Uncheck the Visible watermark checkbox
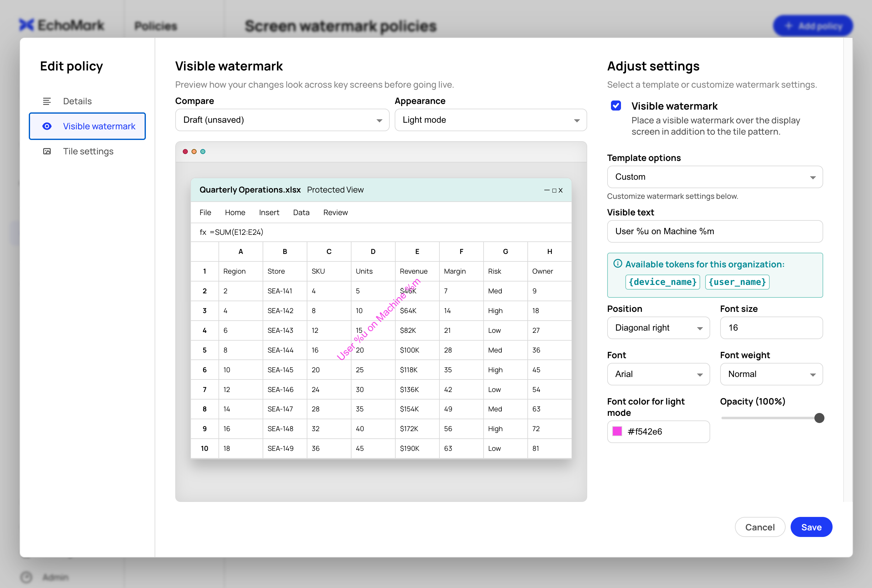 pyautogui.click(x=616, y=106)
